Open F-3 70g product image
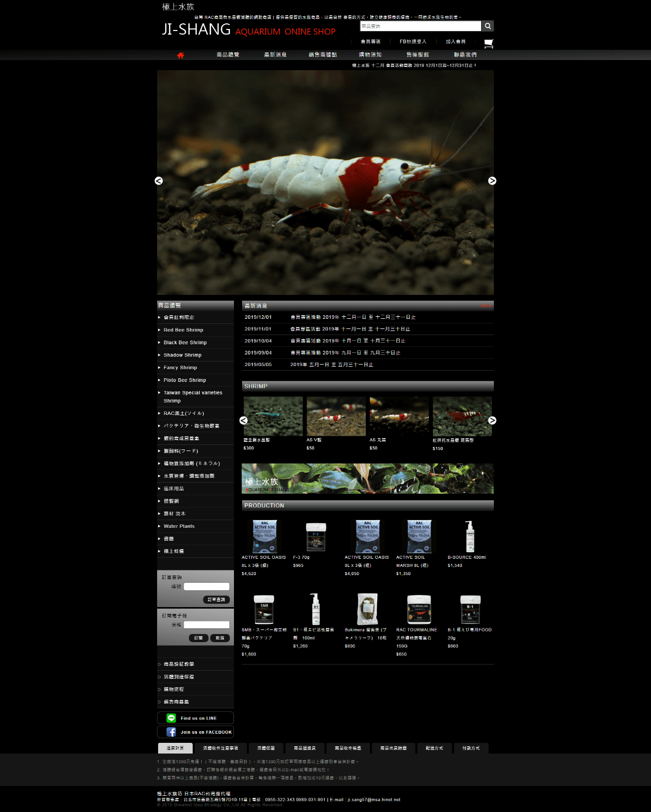651x812 pixels. tap(316, 536)
